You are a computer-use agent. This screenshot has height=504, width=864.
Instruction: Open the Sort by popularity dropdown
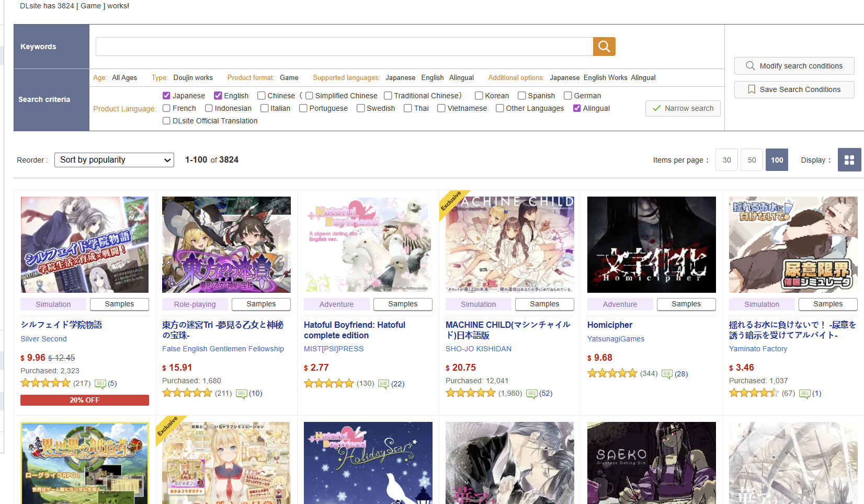tap(114, 160)
